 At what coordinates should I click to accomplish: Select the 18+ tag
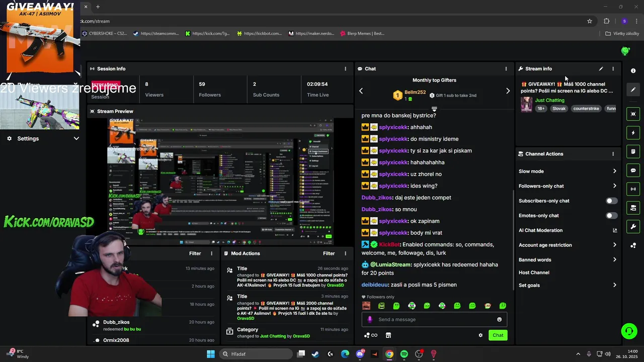tap(541, 109)
